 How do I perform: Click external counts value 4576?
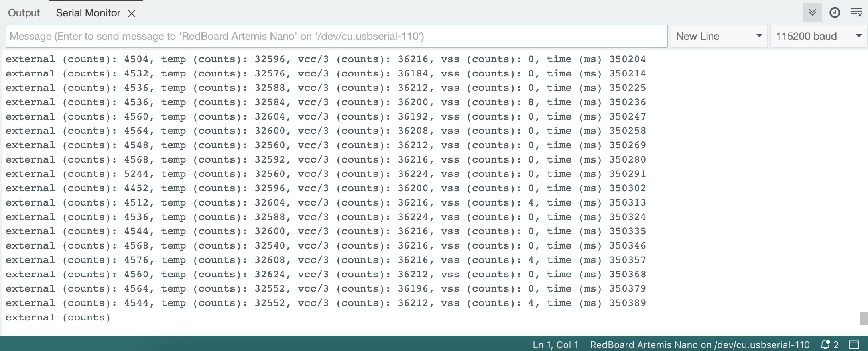(136, 260)
